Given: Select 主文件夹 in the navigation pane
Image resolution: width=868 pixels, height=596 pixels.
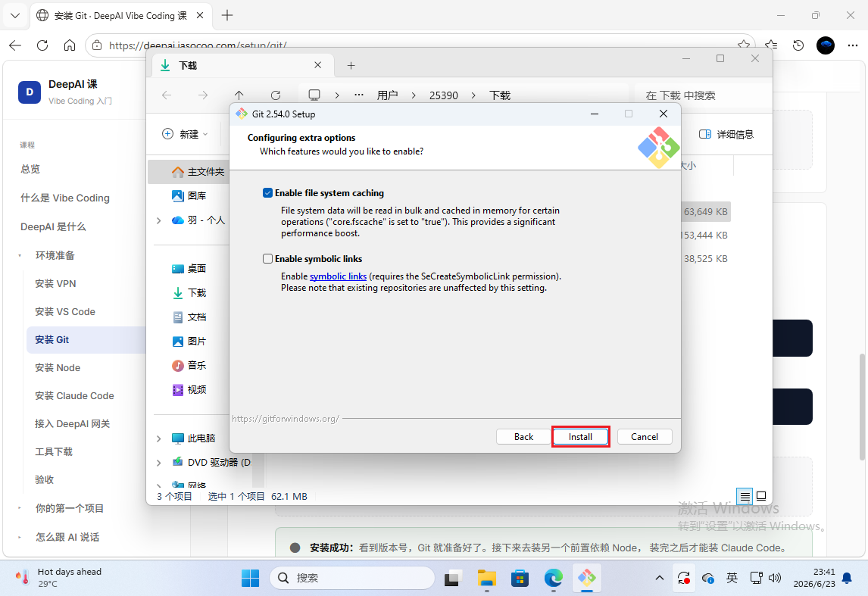Looking at the screenshot, I should tap(198, 172).
